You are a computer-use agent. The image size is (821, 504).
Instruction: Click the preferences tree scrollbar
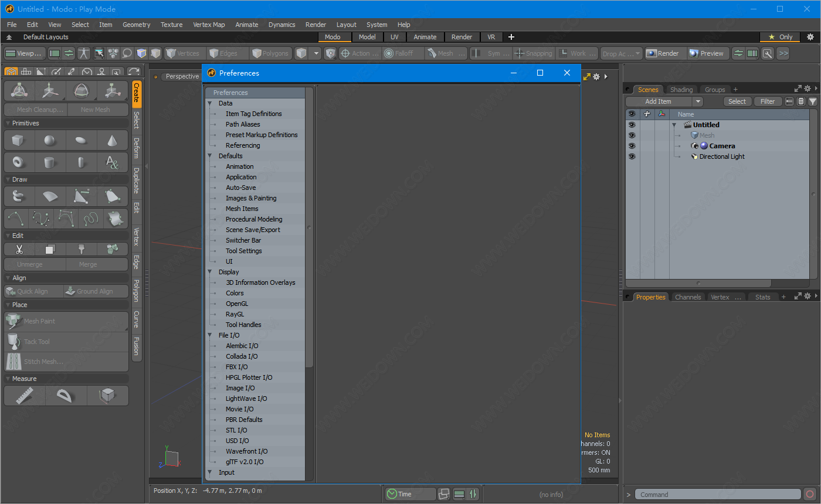(310, 227)
